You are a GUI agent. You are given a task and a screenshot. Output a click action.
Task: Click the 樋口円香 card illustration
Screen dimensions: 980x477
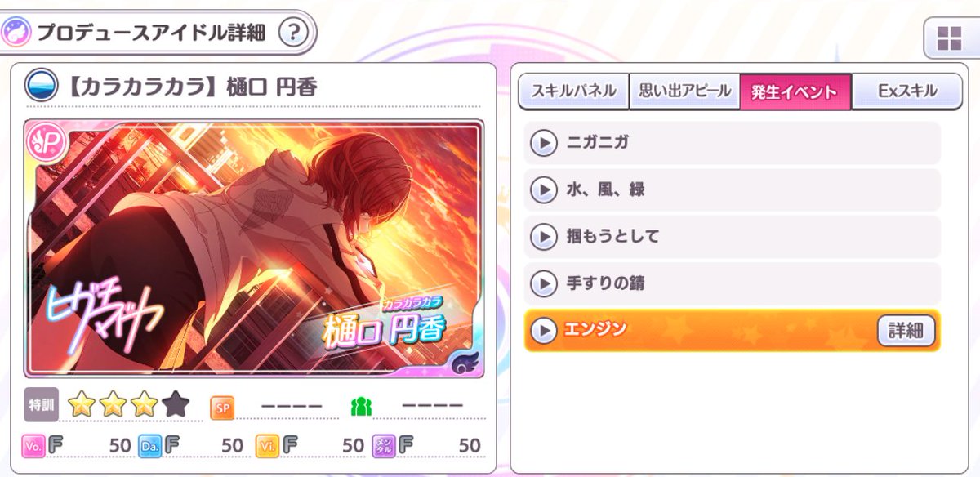[254, 249]
